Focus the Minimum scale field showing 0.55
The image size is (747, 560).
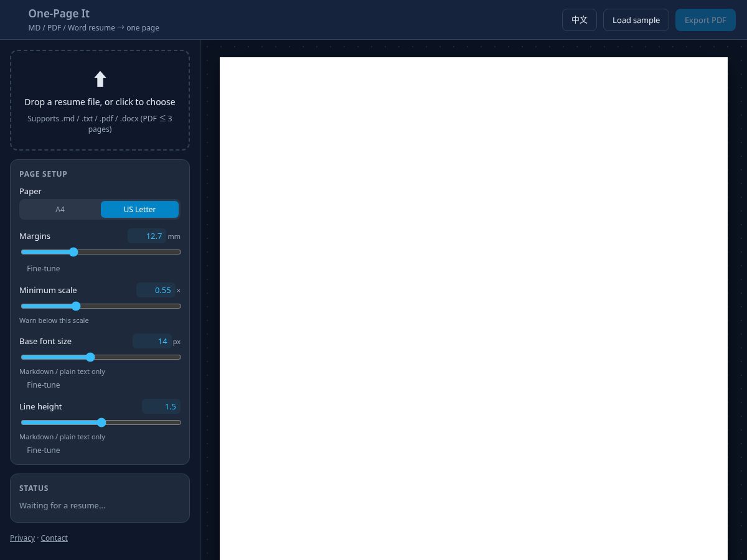156,290
